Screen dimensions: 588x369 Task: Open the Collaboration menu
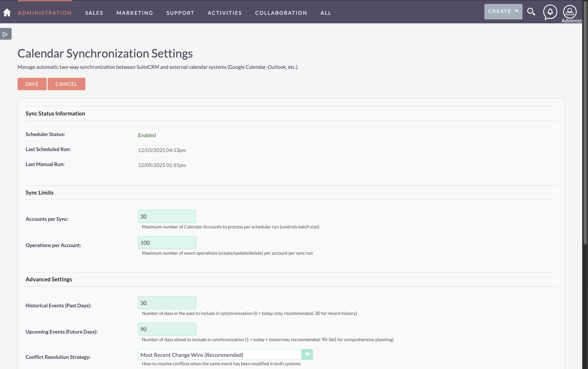click(x=281, y=13)
